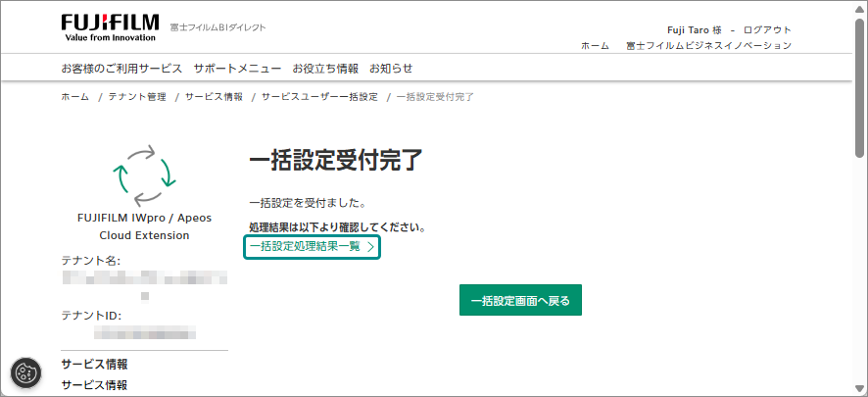The image size is (868, 397).
Task: Click the scrollbar down arrow
Action: 859,388
